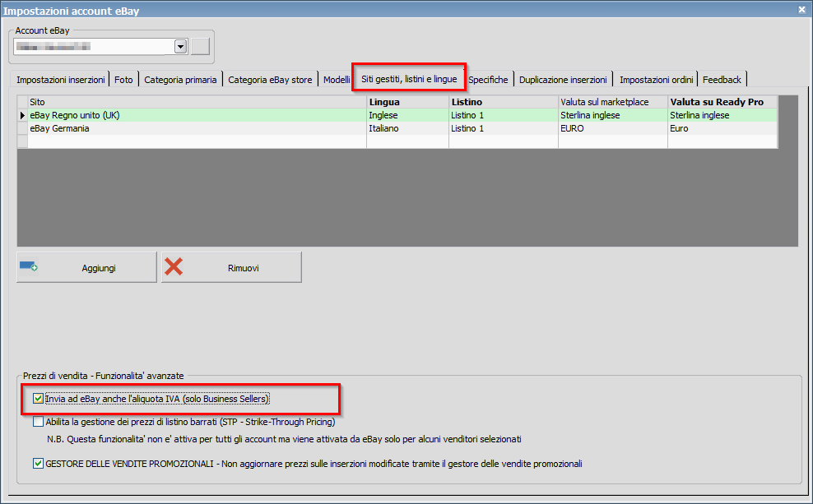Click the EURO marketplace currency cell

[613, 128]
